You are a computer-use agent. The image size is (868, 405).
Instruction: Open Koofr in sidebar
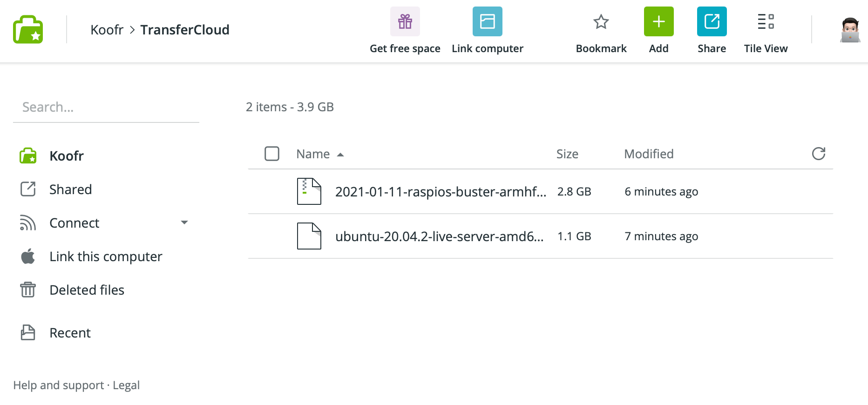tap(67, 156)
